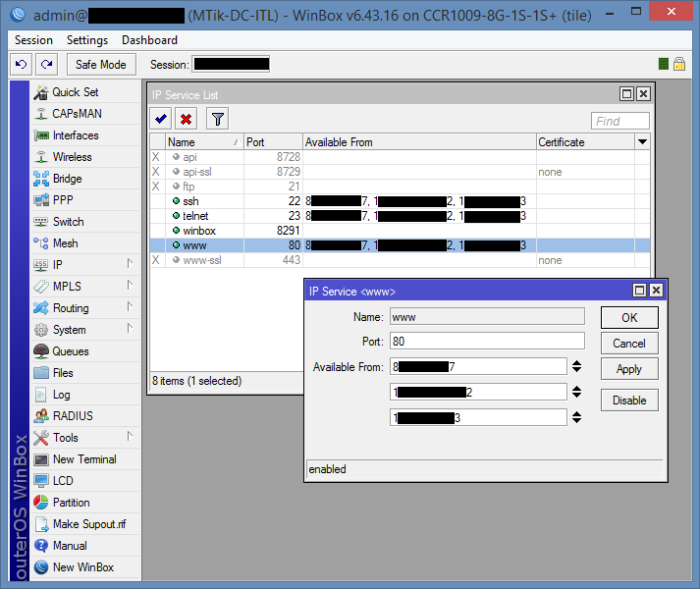
Task: Open the Dashboard menu
Action: coord(149,40)
